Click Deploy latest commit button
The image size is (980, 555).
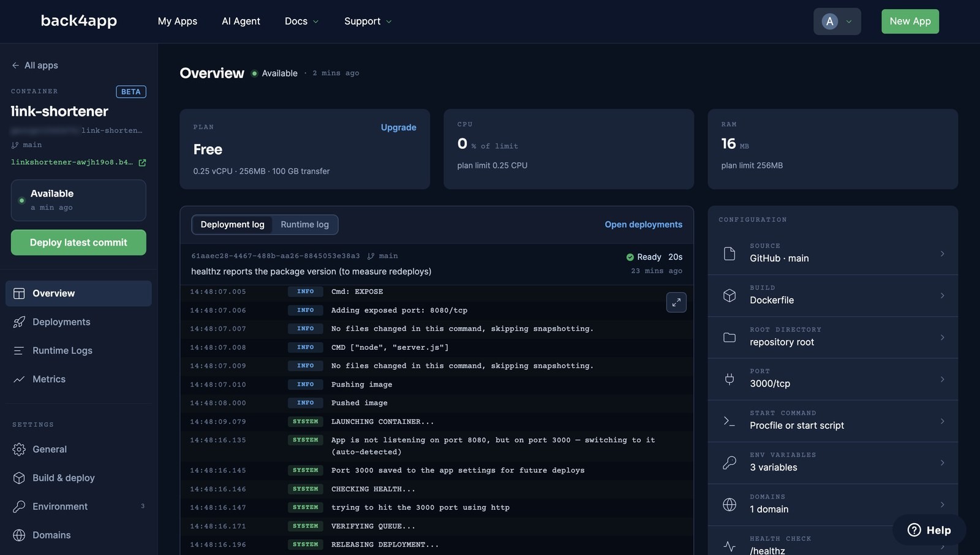[x=78, y=243]
